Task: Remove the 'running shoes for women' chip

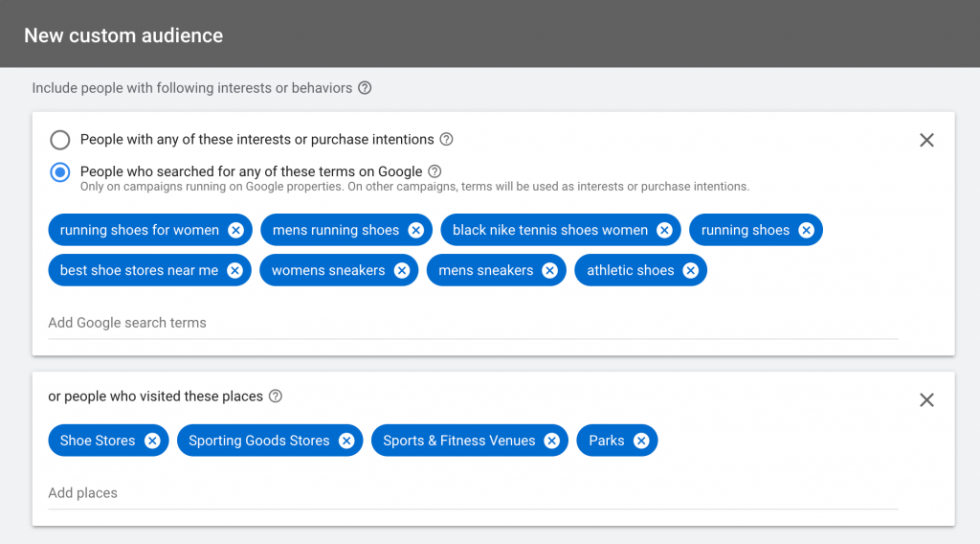Action: pyautogui.click(x=235, y=230)
